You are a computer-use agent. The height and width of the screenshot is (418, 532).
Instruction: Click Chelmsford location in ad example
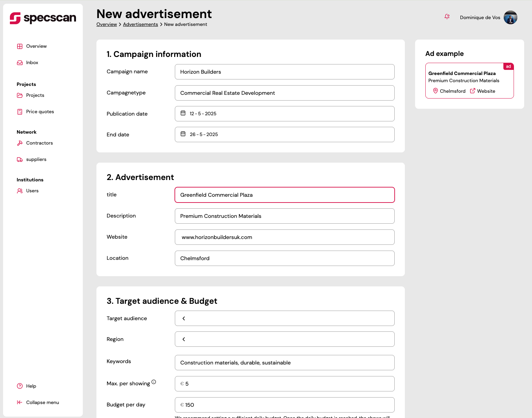(453, 91)
